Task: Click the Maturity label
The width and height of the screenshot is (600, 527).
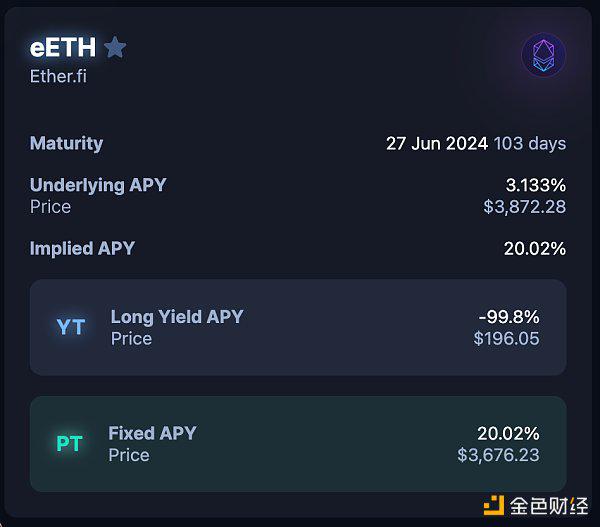Action: click(66, 143)
